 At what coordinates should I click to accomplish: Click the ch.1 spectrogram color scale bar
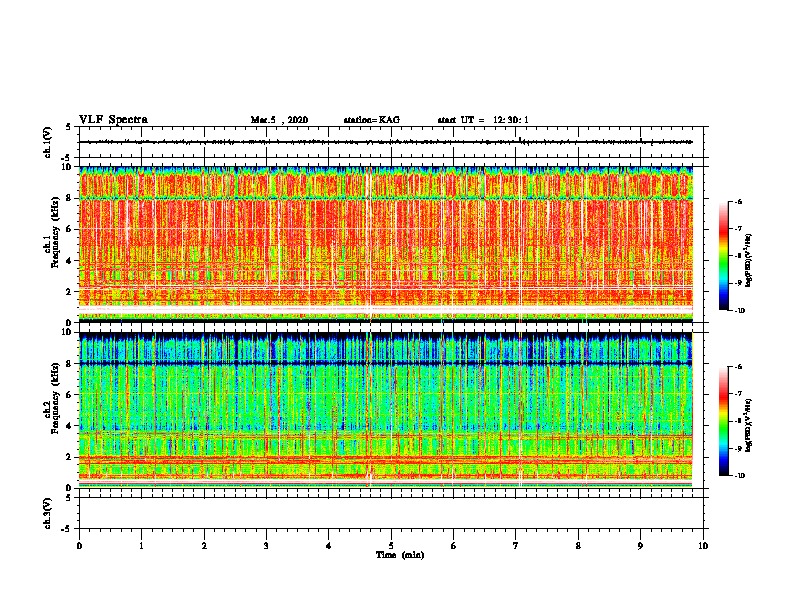724,256
